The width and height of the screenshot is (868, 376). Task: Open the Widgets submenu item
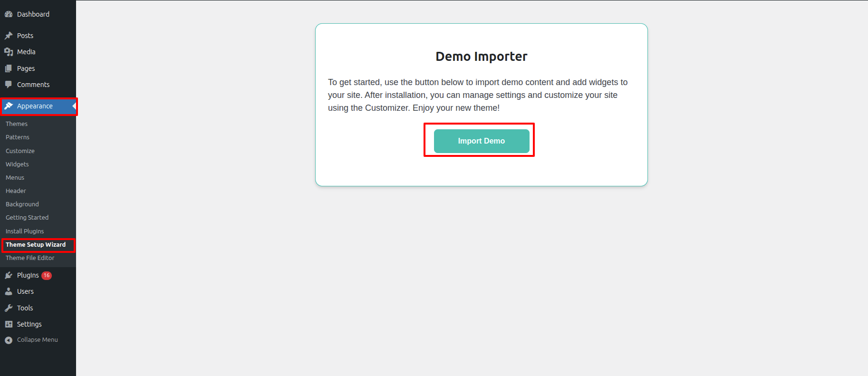pyautogui.click(x=17, y=164)
